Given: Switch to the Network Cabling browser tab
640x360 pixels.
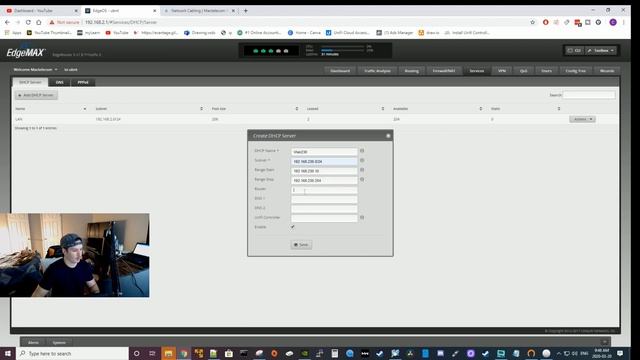Looking at the screenshot, I should pos(199,11).
